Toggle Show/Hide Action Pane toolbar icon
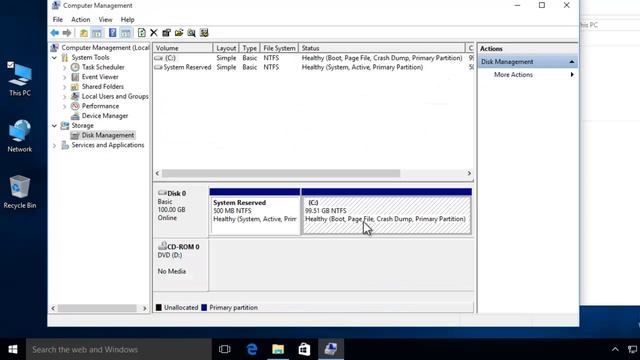Screen dimensions: 640x360 126,33
